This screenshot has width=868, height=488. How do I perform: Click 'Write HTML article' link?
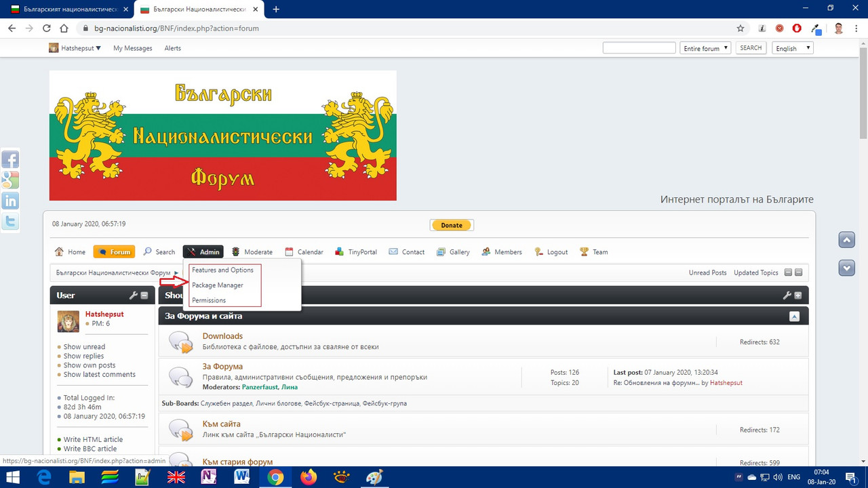93,440
